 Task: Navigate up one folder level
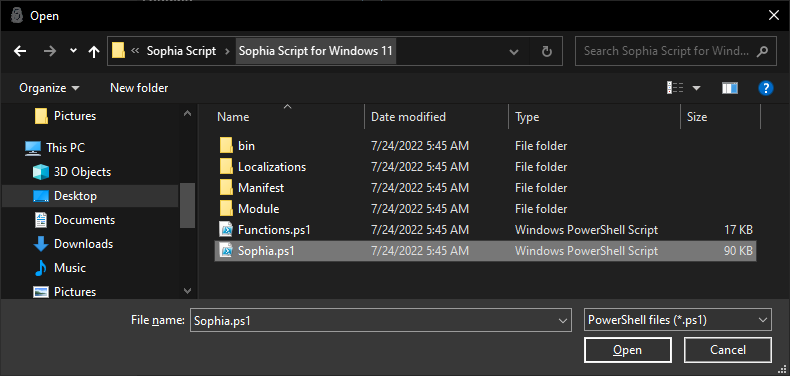[x=94, y=51]
